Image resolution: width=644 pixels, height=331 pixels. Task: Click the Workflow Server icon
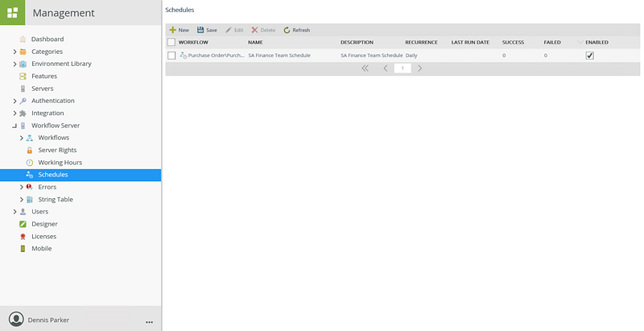(23, 126)
